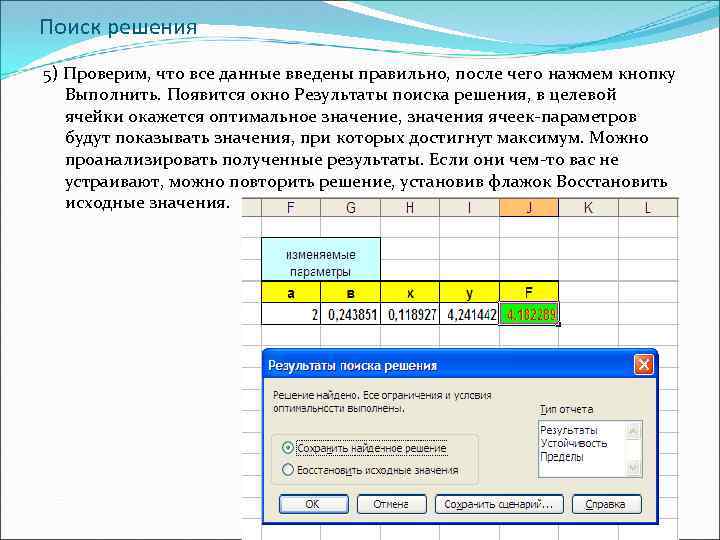This screenshot has height=540, width=720.
Task: Click yellow header cell 'х'
Action: tap(410, 292)
